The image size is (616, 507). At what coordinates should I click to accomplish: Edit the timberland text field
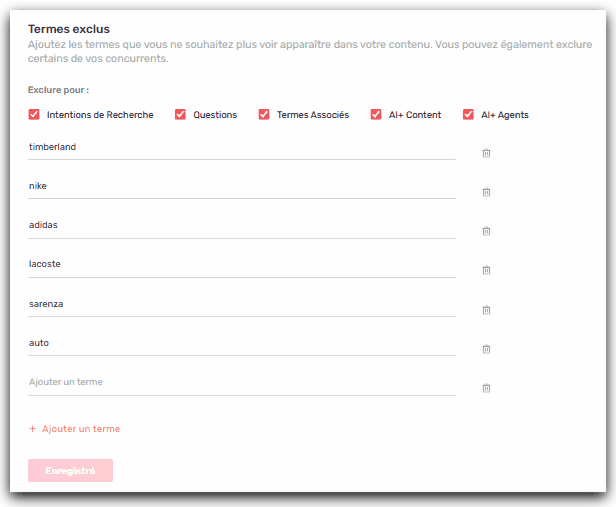pyautogui.click(x=240, y=147)
